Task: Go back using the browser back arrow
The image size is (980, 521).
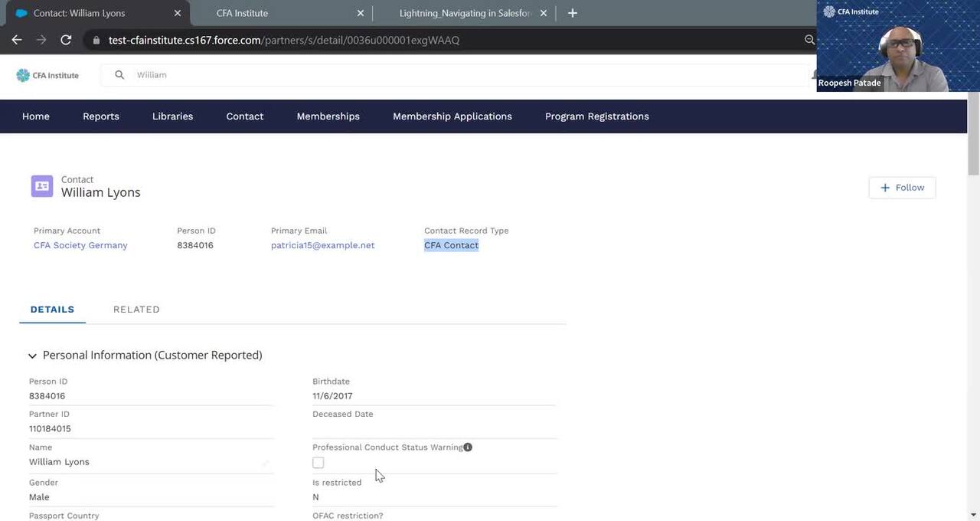Action: [x=17, y=40]
